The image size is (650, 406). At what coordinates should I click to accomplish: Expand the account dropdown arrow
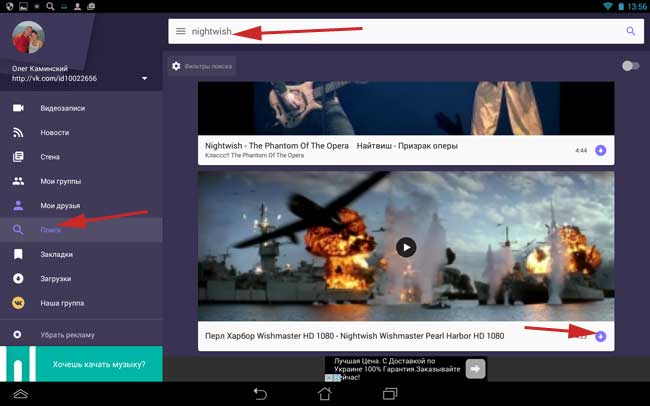coord(144,78)
